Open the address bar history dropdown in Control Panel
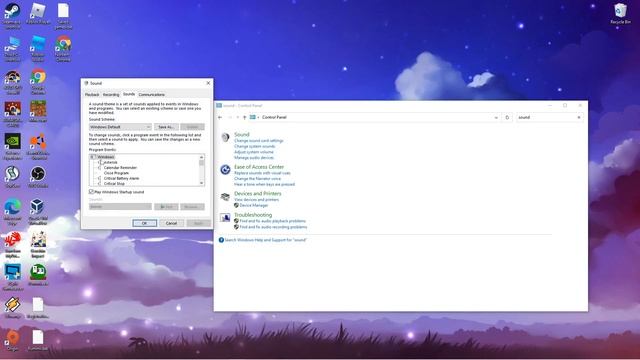Screen dimensions: 640x360 tap(496, 117)
